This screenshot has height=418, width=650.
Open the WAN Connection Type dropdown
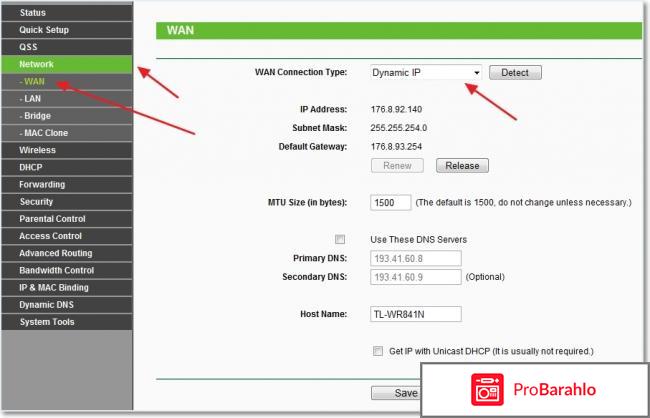tap(426, 73)
